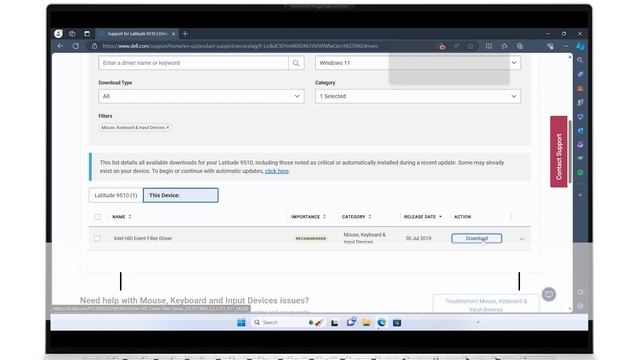This screenshot has width=640, height=360.
Task: Open the chat bubble icon
Action: click(549, 294)
